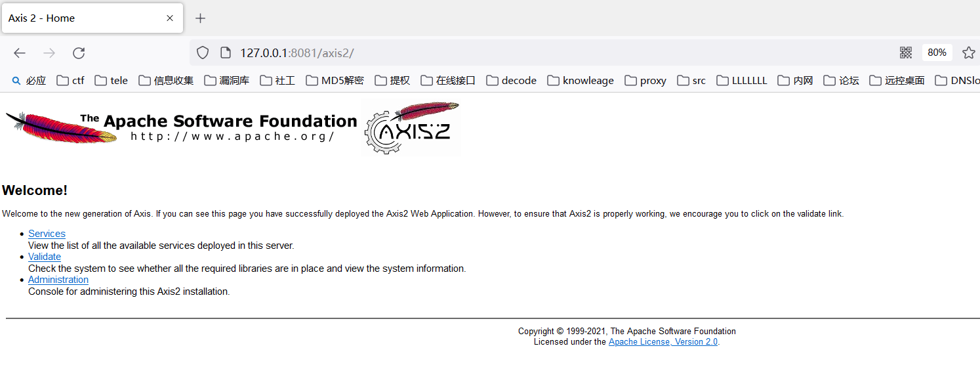Open the QR code icon in the address bar
The height and width of the screenshot is (367, 980).
906,53
